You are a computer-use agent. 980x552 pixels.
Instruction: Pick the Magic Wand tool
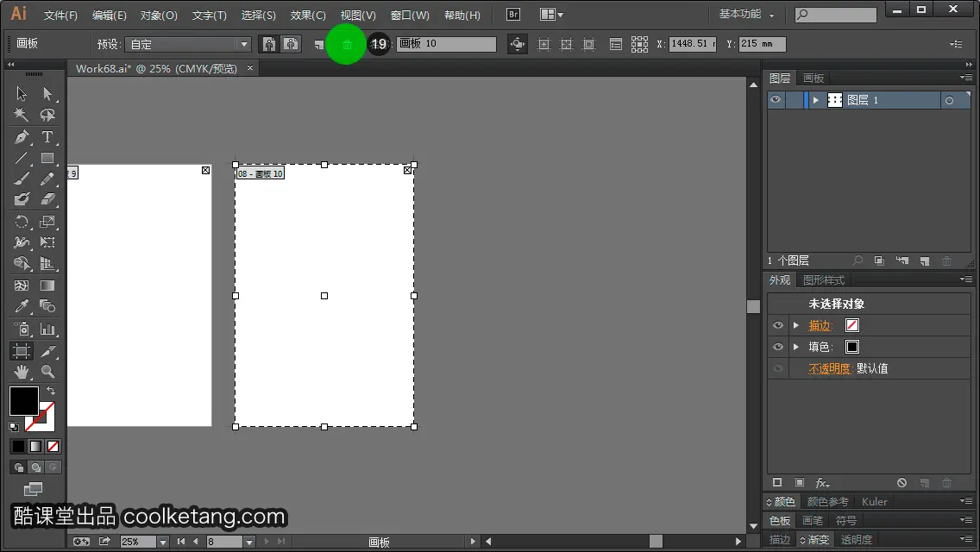point(22,115)
